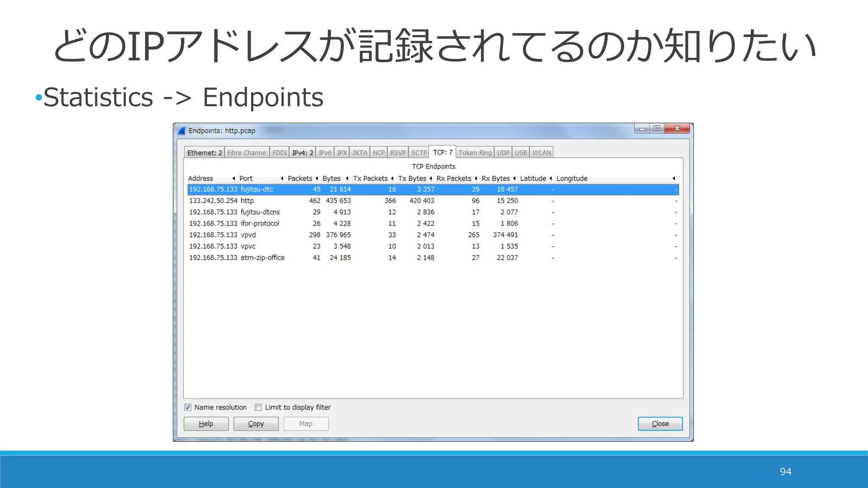Click the Close button
This screenshot has height=488, width=868.
[x=660, y=424]
